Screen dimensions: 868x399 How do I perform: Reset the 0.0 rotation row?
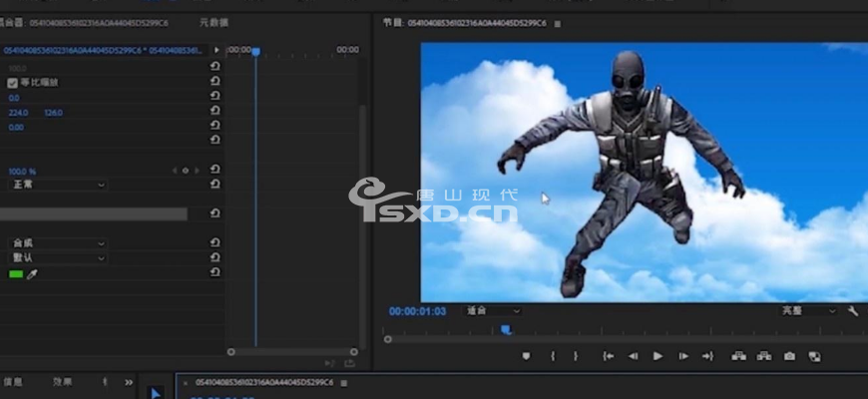click(215, 96)
